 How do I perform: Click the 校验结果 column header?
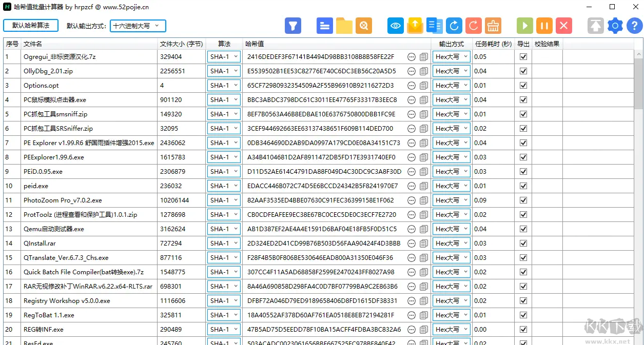point(547,44)
